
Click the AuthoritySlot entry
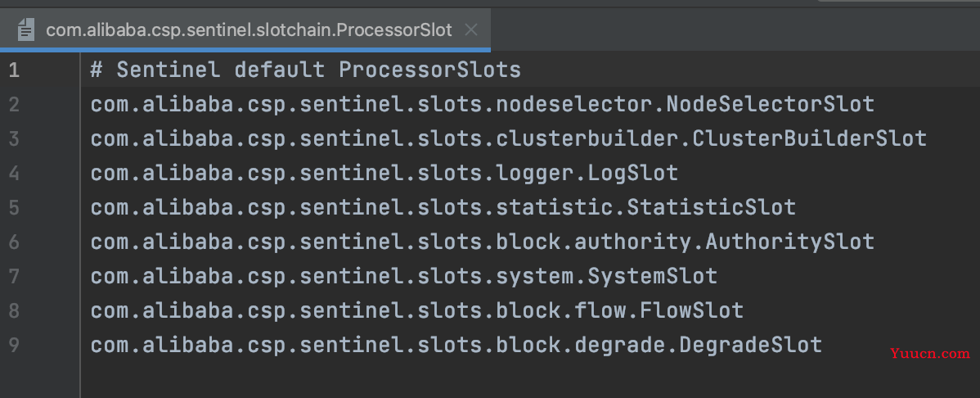pyautogui.click(x=482, y=242)
